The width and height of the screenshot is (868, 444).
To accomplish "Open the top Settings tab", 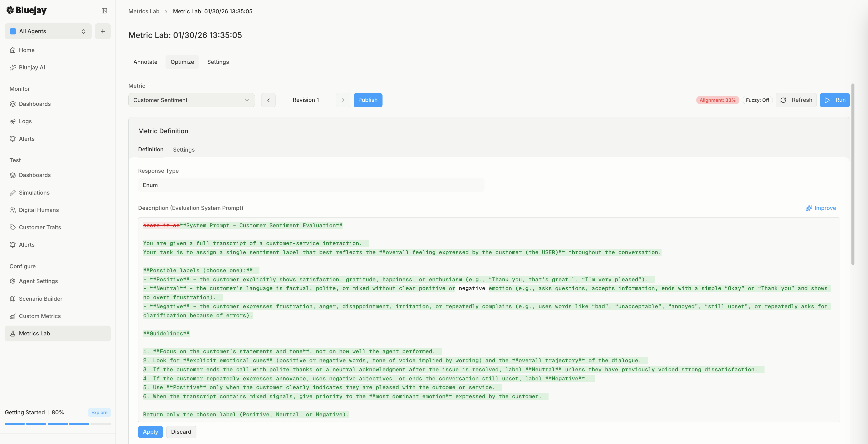I will click(x=218, y=62).
